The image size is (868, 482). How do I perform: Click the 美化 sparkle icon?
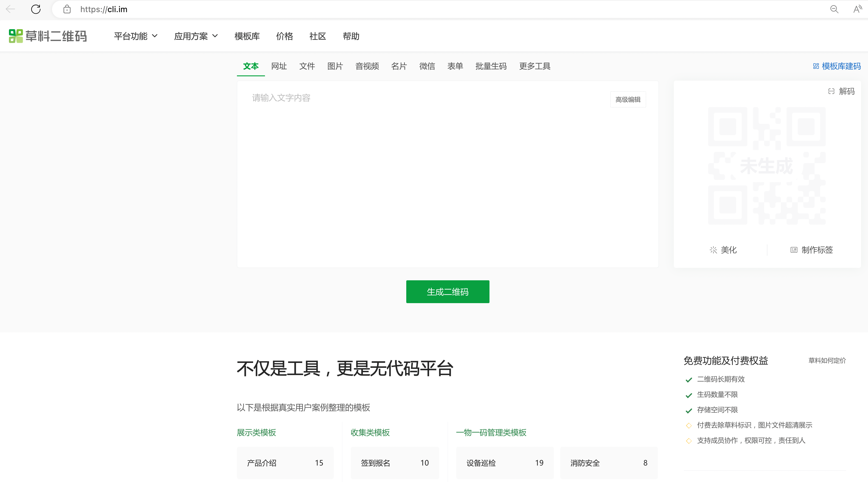(713, 250)
